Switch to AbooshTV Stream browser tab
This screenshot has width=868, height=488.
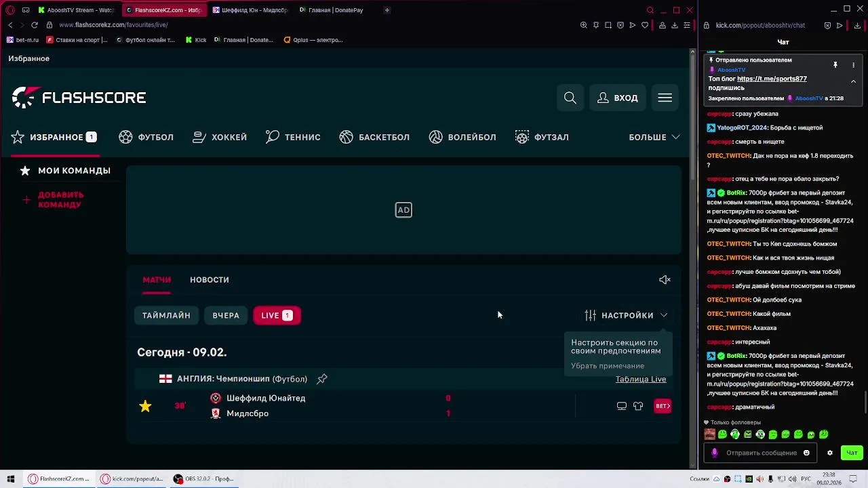tap(76, 10)
